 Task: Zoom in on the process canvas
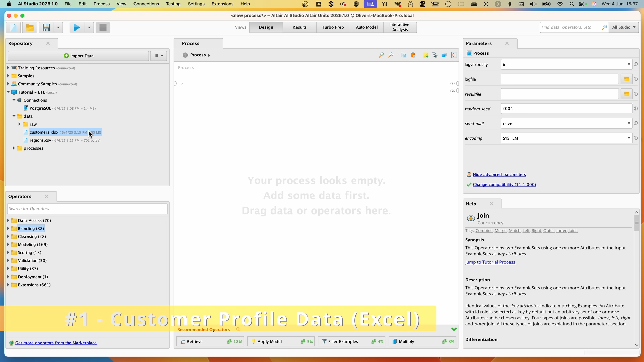[381, 55]
